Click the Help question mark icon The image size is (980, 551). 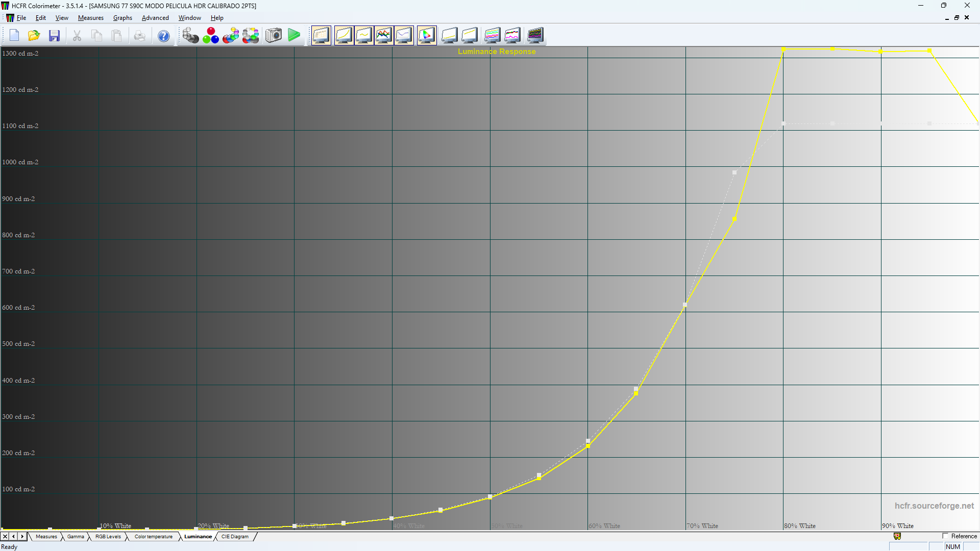point(163,35)
